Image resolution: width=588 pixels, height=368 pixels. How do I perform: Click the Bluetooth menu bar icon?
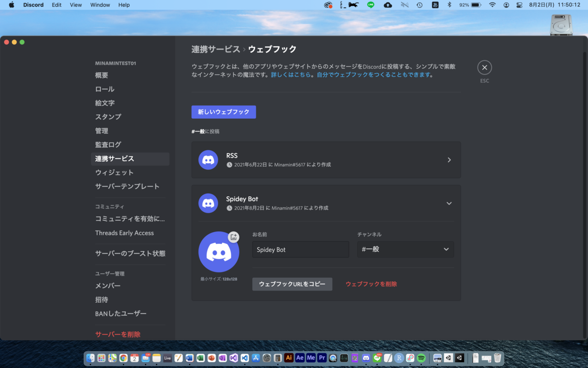tap(449, 5)
